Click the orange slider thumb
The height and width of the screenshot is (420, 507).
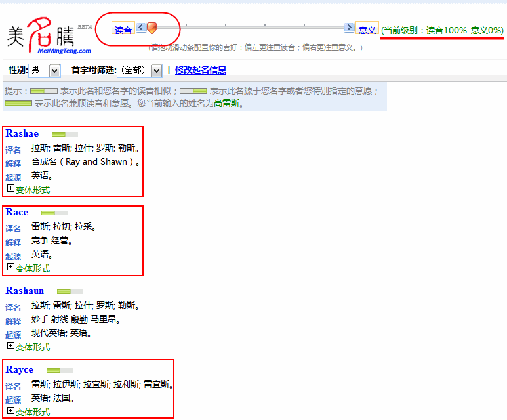click(152, 28)
